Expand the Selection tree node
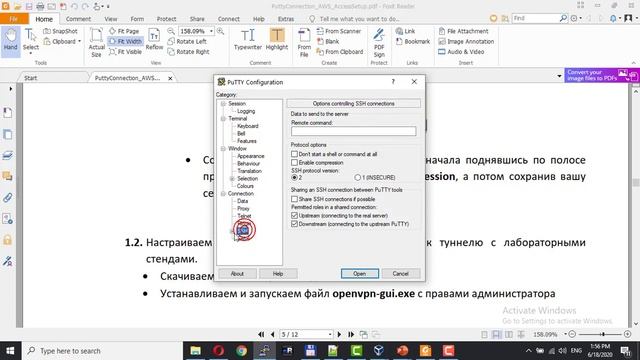The image size is (640, 360). [232, 179]
